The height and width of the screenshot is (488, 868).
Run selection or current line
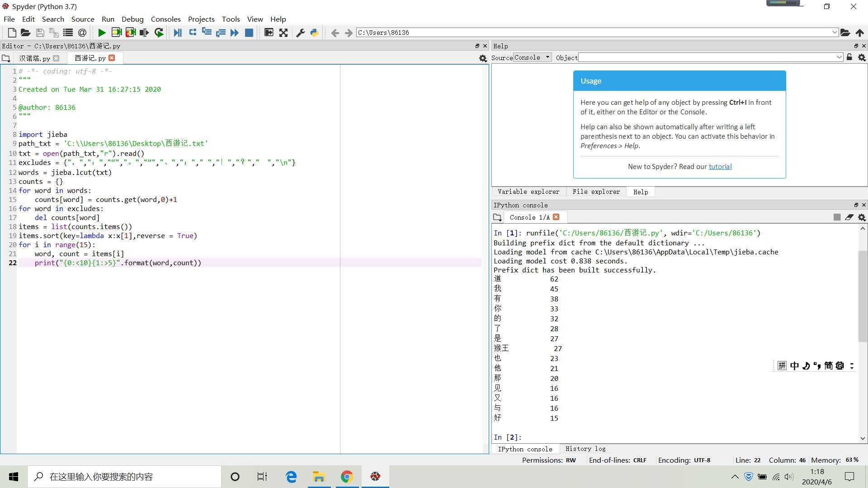144,33
